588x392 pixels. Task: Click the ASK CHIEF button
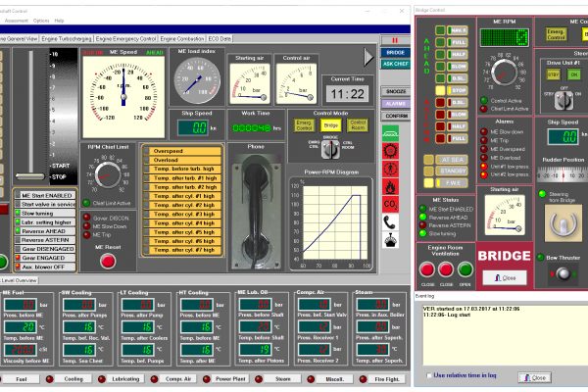click(395, 64)
